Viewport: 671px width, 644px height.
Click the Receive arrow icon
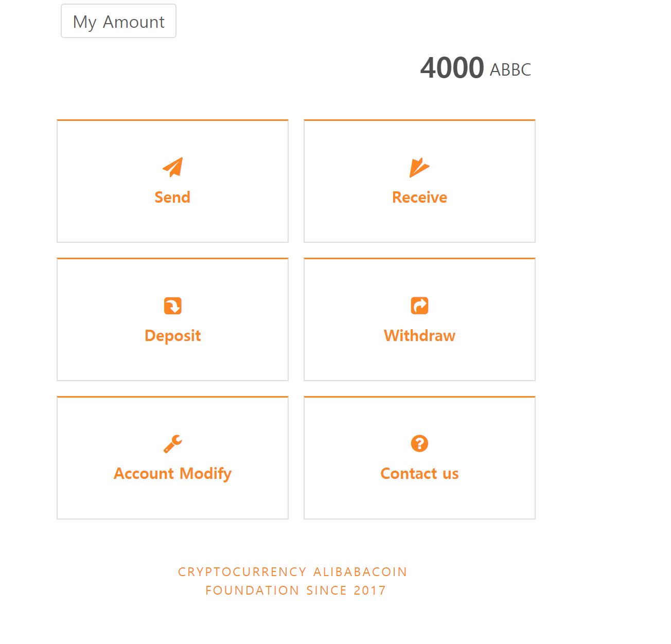coord(419,167)
